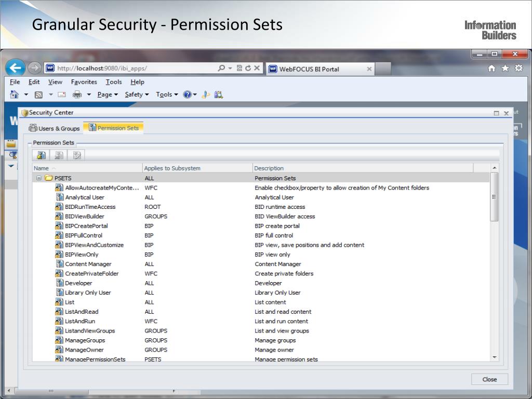Screen dimensions: 532x399
Task: Select the ListandViewGroups row
Action: [261, 330]
